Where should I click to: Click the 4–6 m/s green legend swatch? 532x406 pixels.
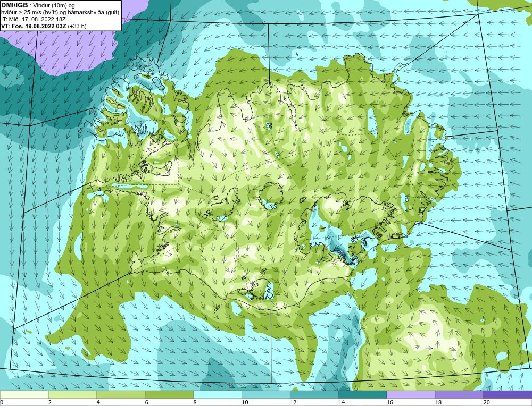click(x=121, y=394)
